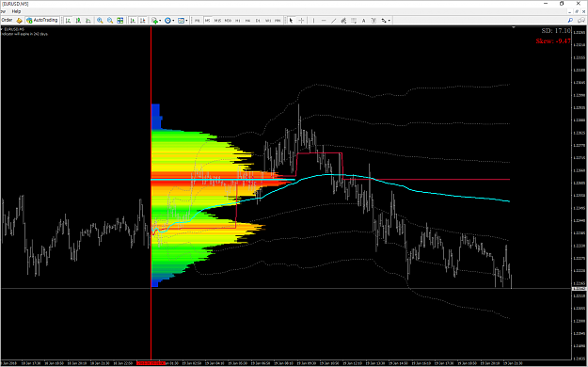Click the Periods clock icon

click(x=167, y=21)
